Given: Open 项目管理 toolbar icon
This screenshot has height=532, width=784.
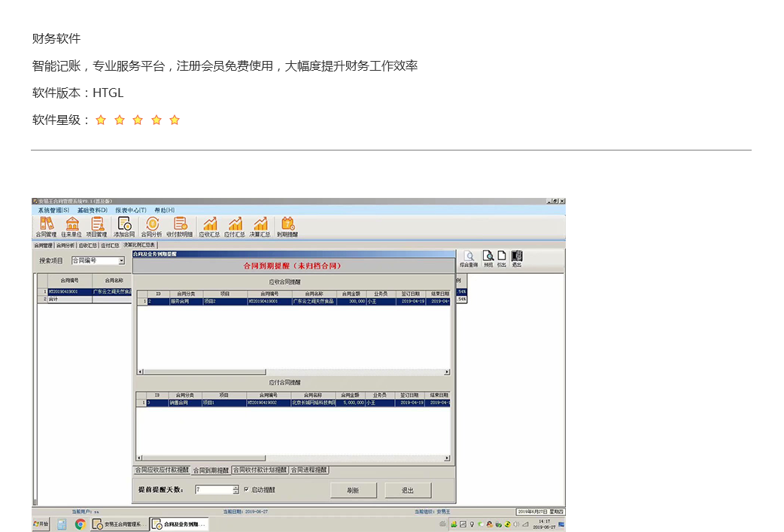Looking at the screenshot, I should coord(97,227).
